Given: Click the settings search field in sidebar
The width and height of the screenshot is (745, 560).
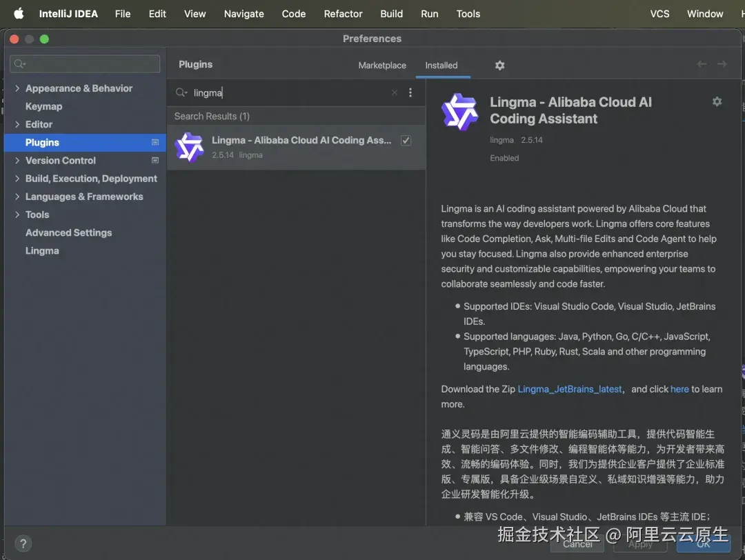Looking at the screenshot, I should [x=85, y=63].
